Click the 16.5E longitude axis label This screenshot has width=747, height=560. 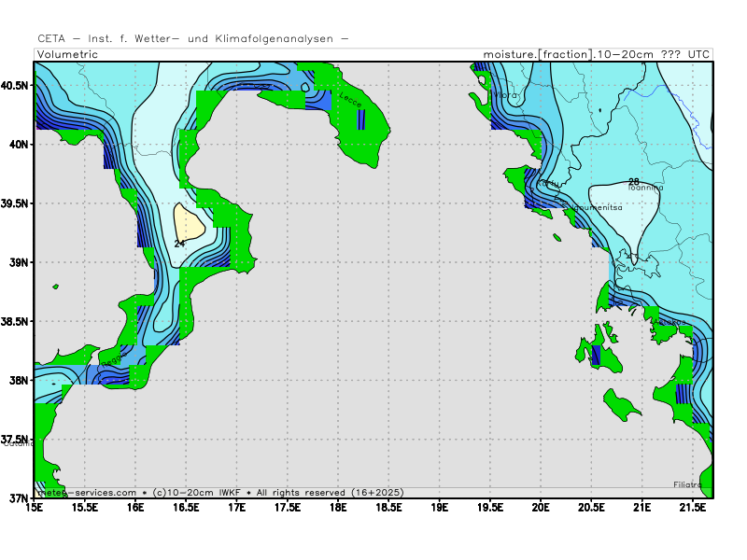coord(186,508)
